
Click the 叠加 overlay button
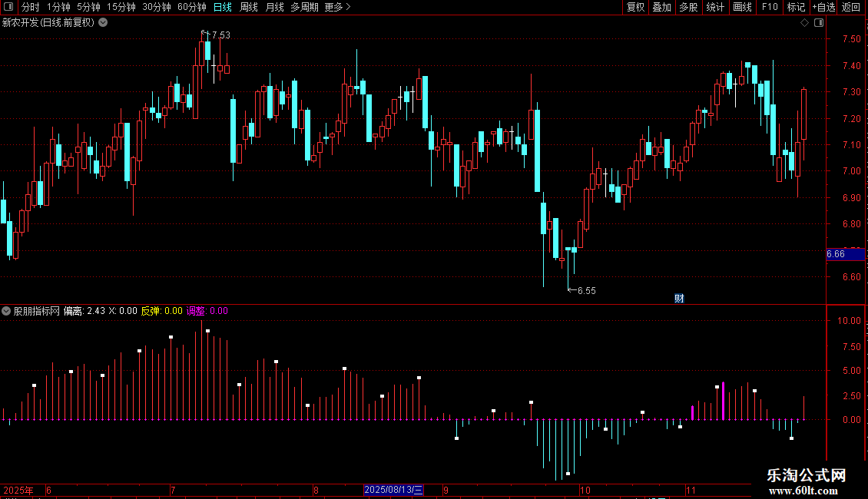pyautogui.click(x=662, y=7)
